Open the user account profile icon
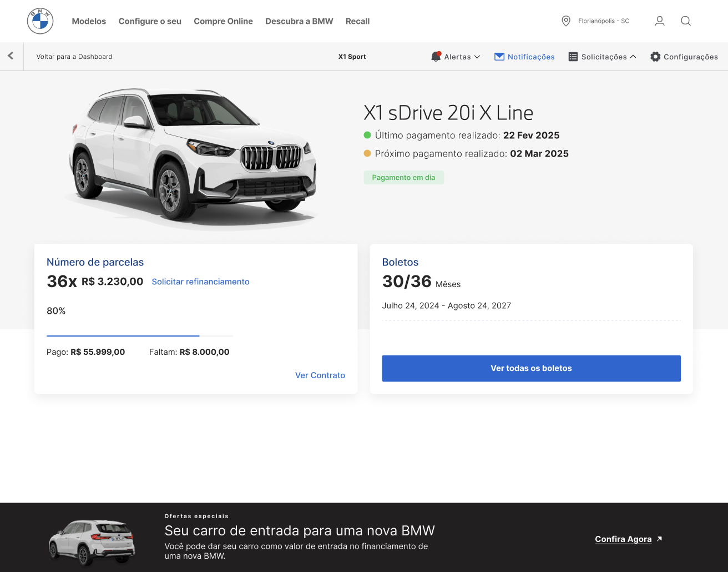The width and height of the screenshot is (728, 572). (x=660, y=21)
